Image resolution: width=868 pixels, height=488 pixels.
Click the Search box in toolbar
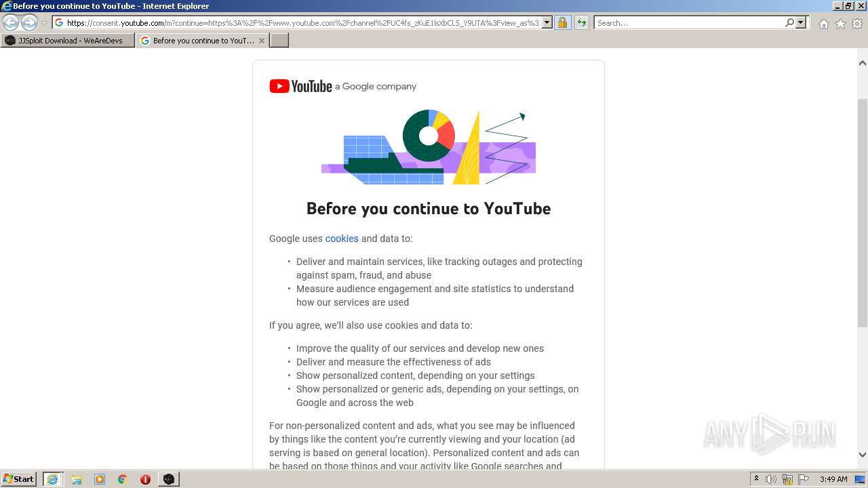pos(689,22)
